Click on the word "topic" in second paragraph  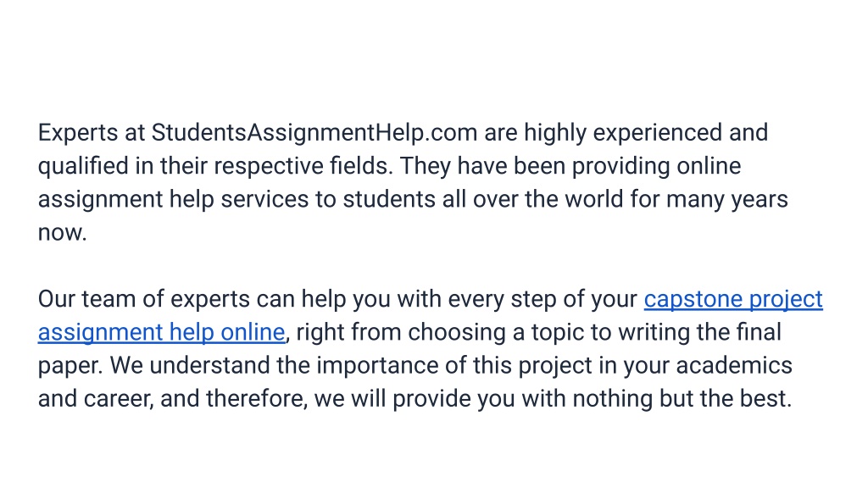tap(558, 333)
